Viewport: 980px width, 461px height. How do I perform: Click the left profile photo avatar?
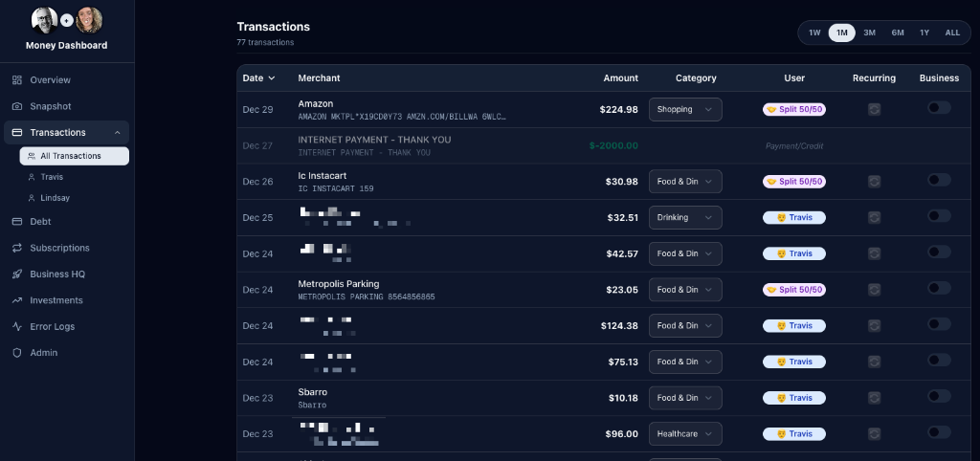tap(45, 21)
